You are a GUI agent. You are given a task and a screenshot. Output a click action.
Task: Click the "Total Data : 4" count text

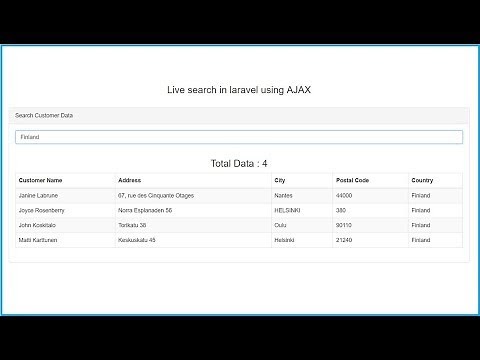click(x=239, y=163)
